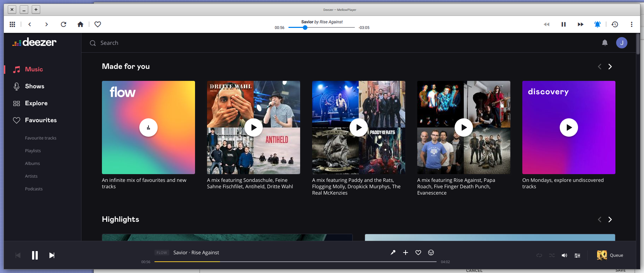Open the three-dot menu in top toolbar

[632, 24]
